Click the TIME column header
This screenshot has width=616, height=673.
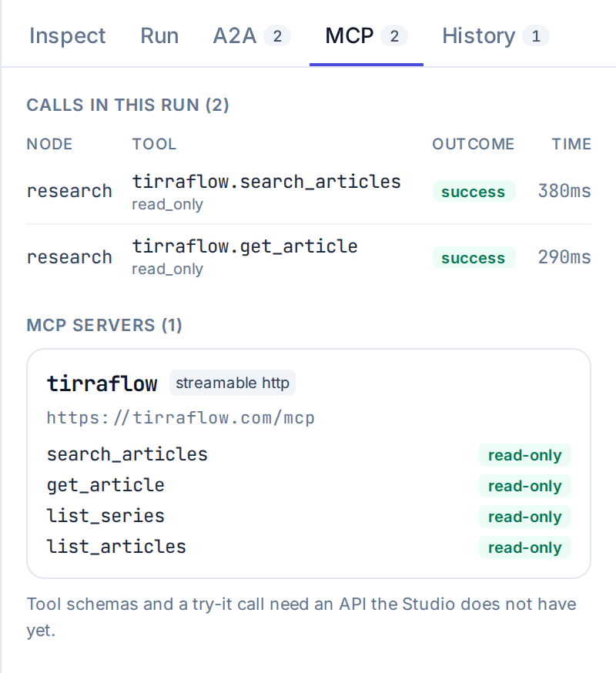click(x=571, y=144)
